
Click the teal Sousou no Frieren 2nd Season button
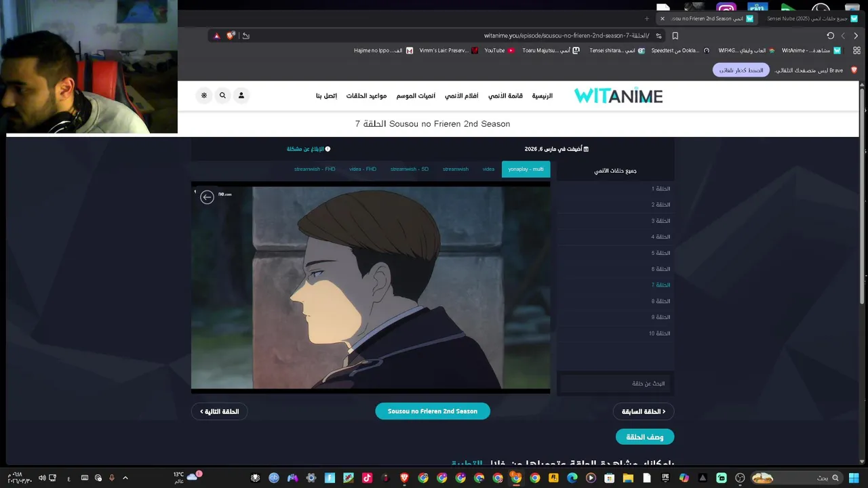point(433,411)
